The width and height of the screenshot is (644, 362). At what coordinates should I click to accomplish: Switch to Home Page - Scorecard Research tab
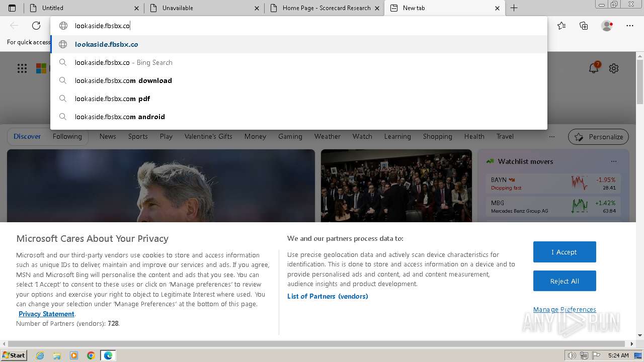[x=324, y=8]
